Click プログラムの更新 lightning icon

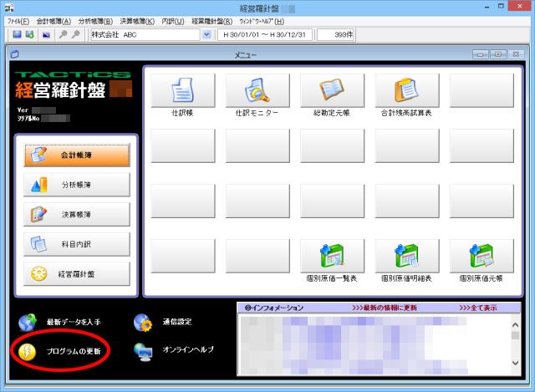28,351
